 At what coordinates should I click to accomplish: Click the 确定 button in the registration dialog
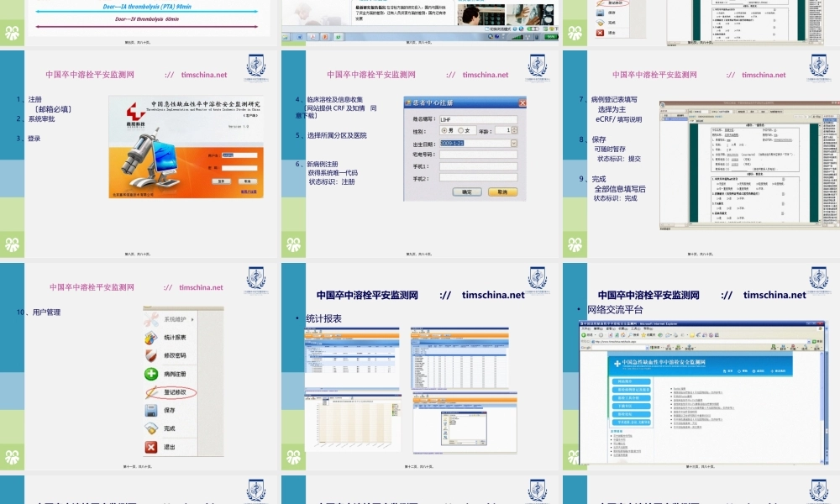pyautogui.click(x=467, y=192)
